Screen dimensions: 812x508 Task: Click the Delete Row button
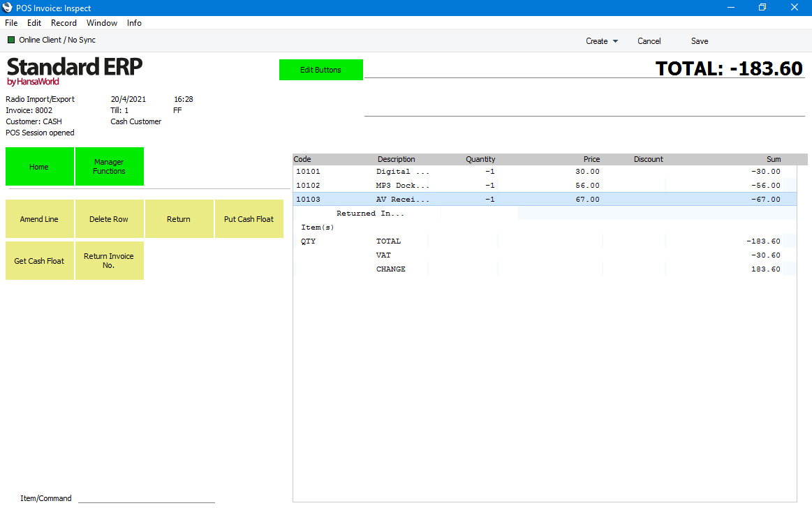(110, 219)
